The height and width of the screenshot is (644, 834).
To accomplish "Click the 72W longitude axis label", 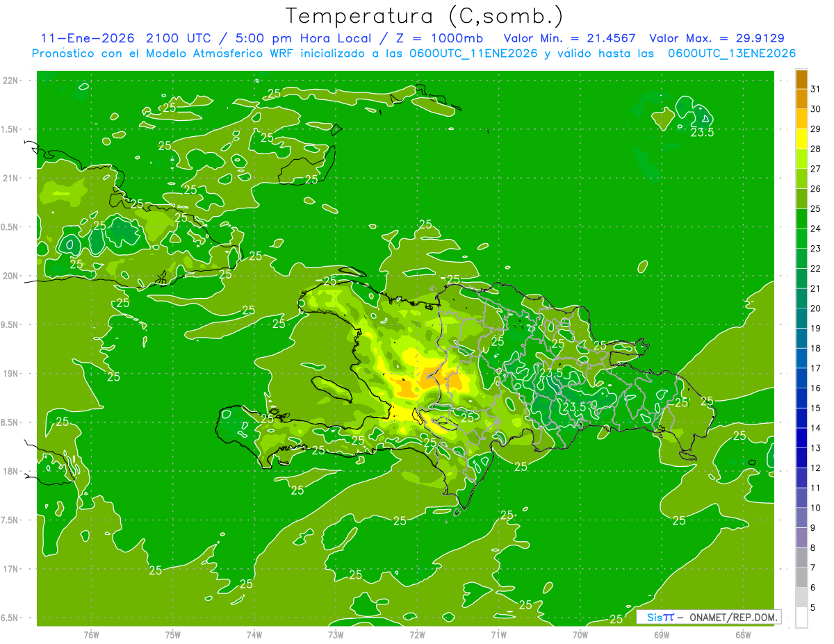I will click(x=418, y=634).
